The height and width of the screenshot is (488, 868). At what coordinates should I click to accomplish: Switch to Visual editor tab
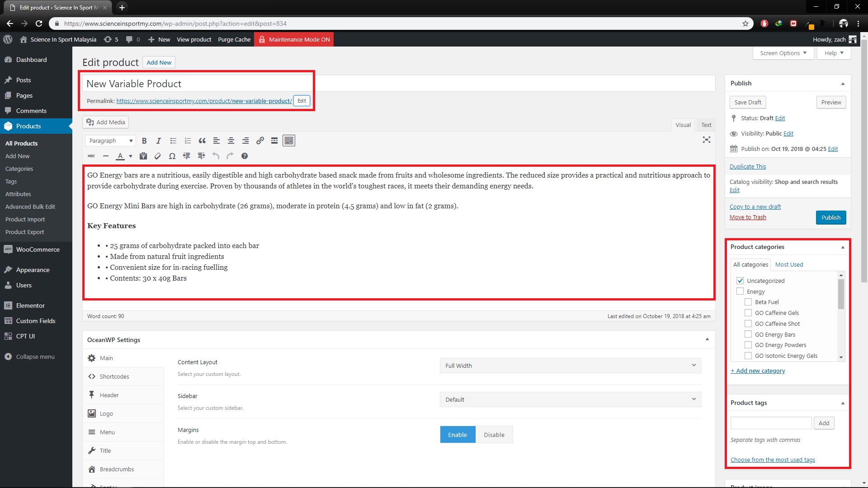point(683,125)
